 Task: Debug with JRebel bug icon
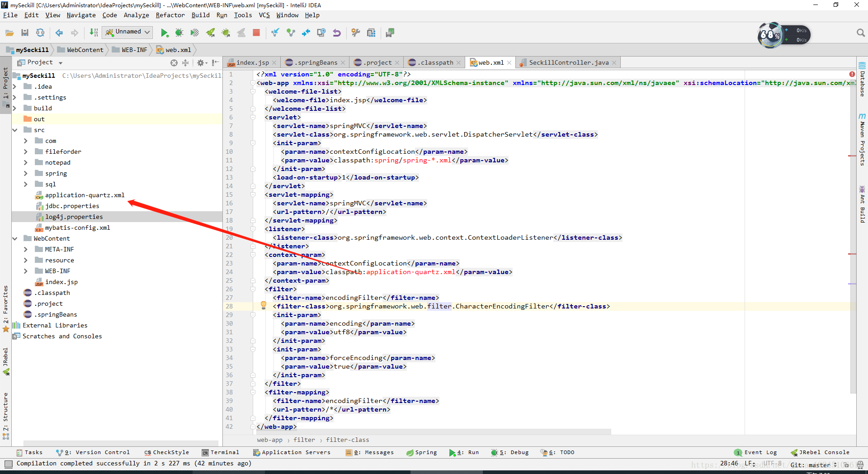coord(226,33)
